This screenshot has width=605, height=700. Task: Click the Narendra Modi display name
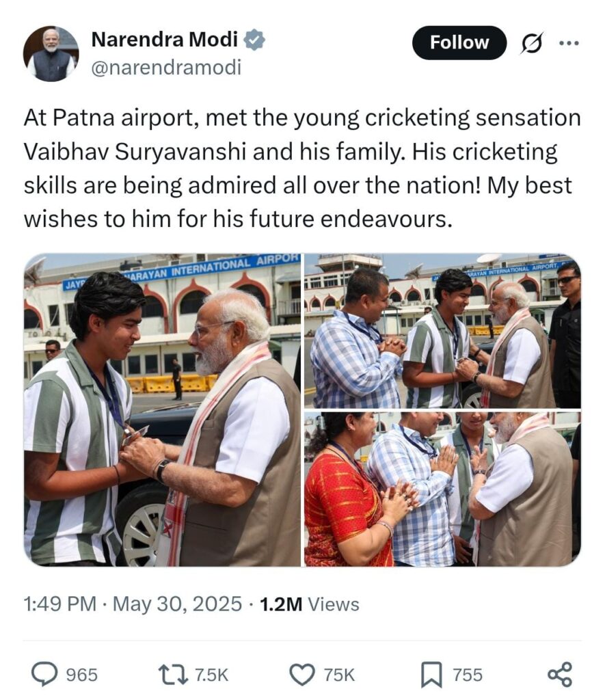coord(164,39)
